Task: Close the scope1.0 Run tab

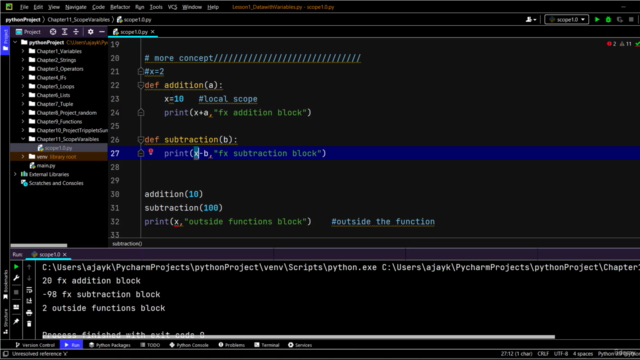Action: pyautogui.click(x=64, y=254)
